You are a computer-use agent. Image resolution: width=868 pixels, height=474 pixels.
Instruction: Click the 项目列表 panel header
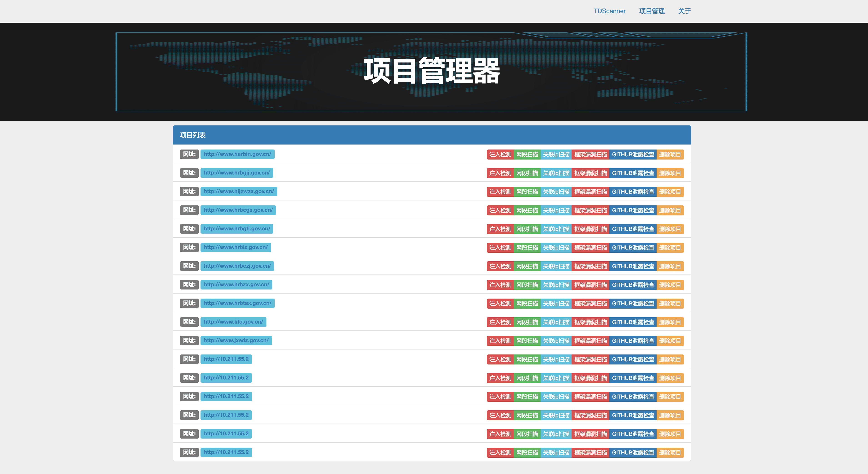[x=193, y=135]
